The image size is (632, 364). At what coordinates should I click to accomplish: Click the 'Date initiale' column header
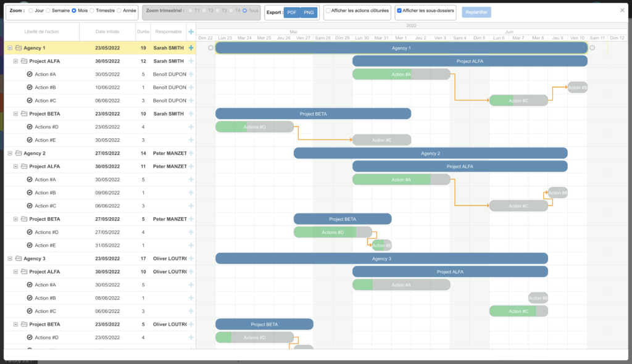click(x=107, y=31)
